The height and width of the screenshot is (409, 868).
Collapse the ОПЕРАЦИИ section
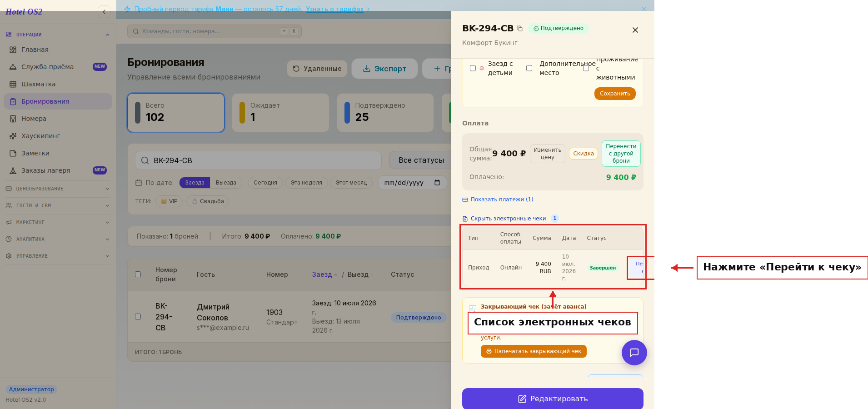point(58,35)
